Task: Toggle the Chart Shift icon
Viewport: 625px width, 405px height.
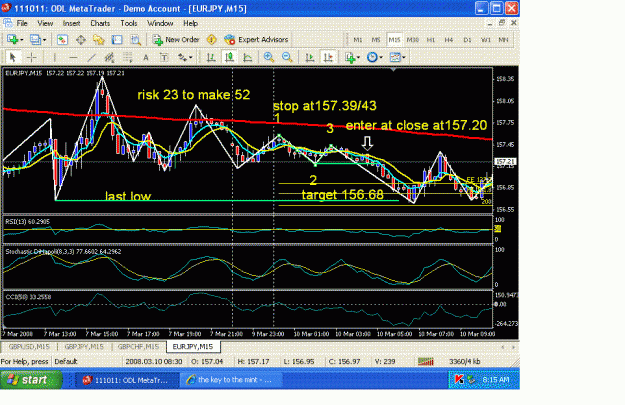Action: [328, 57]
